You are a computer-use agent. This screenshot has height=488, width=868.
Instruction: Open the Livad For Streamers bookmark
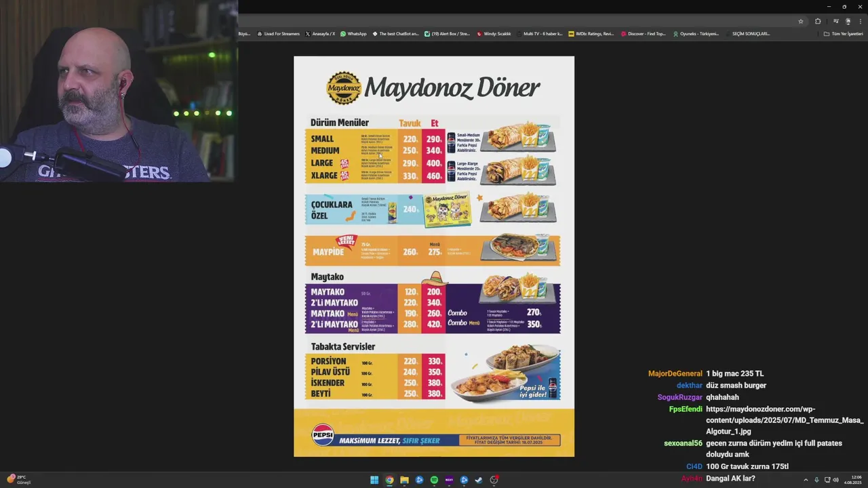[278, 34]
